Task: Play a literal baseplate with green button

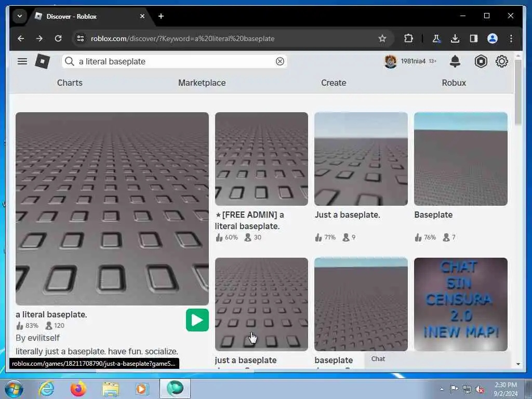Action: pyautogui.click(x=197, y=320)
